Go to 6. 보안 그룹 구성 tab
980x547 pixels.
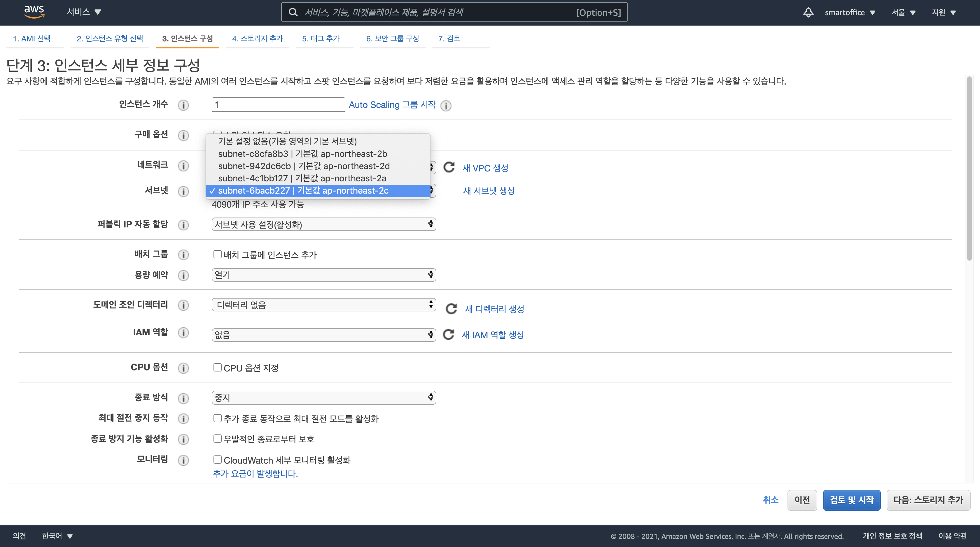392,38
